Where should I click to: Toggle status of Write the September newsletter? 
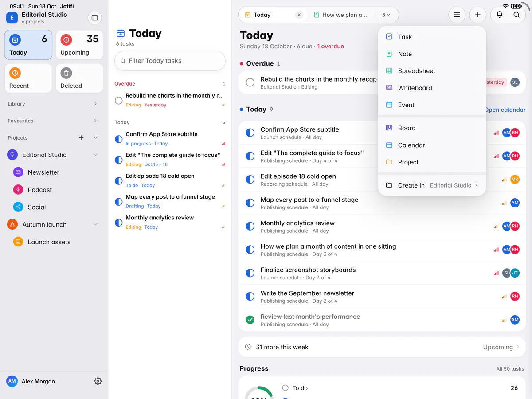pyautogui.click(x=250, y=296)
